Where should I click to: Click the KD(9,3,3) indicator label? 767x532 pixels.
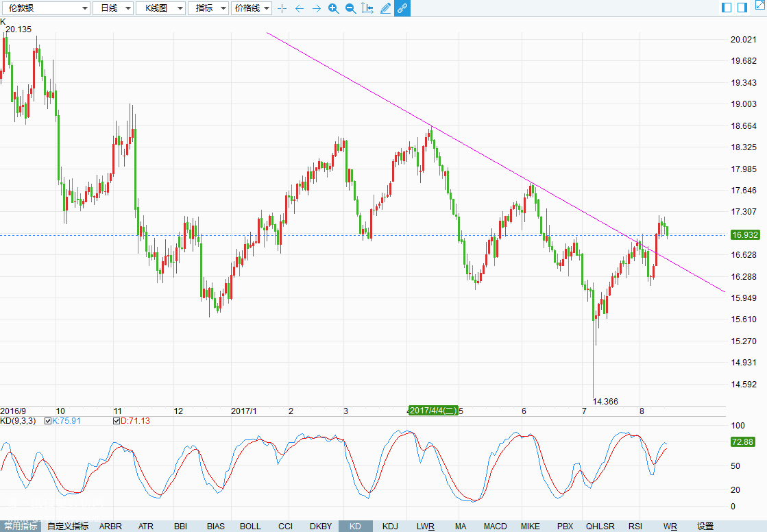point(18,421)
